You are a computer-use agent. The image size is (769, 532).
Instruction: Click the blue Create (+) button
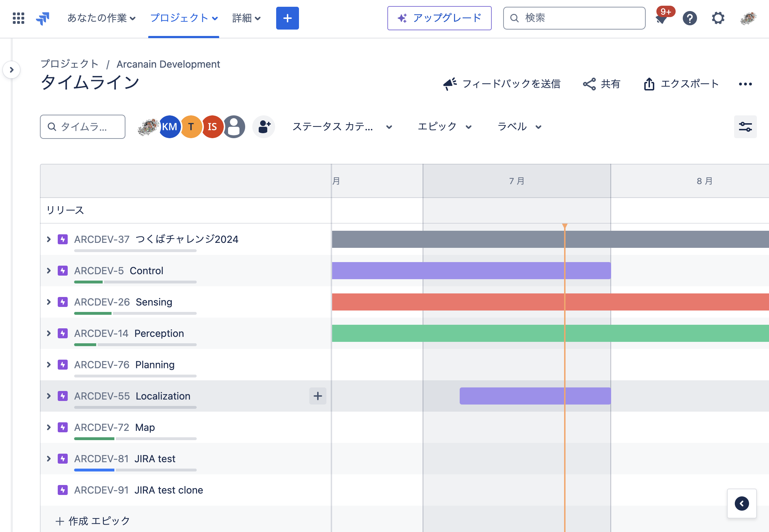pyautogui.click(x=287, y=18)
